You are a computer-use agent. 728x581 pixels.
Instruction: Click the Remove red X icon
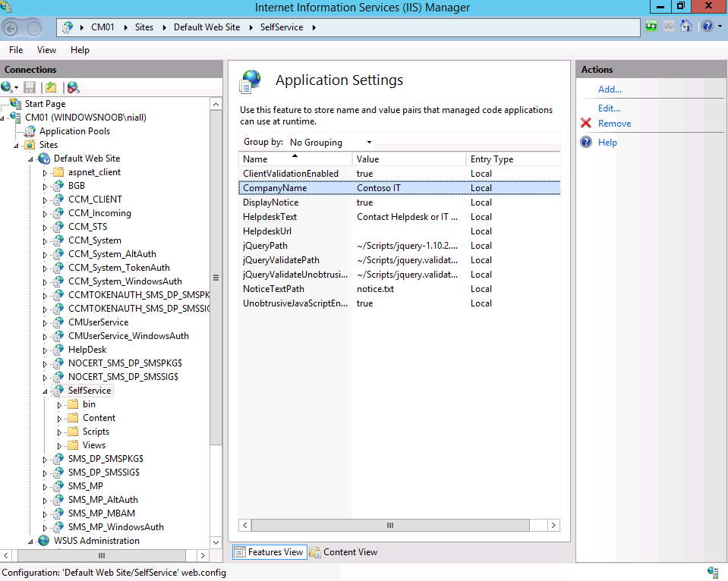586,123
